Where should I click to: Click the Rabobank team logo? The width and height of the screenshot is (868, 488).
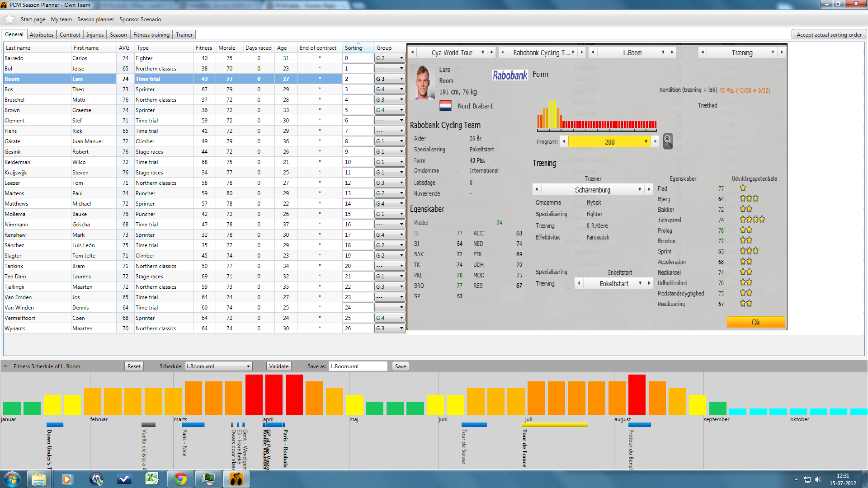pyautogui.click(x=509, y=75)
